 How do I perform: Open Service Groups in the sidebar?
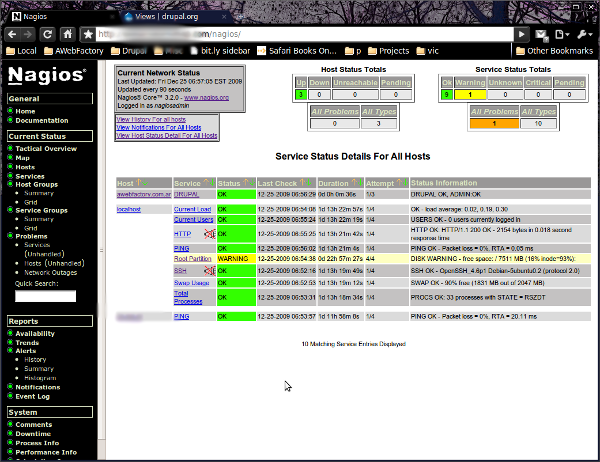coord(41,210)
